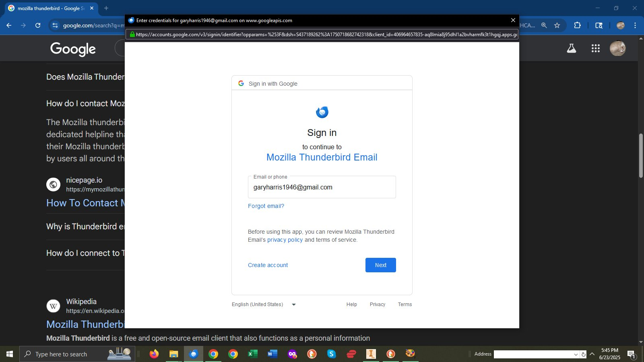
Task: Open the Create account link
Action: (268, 265)
